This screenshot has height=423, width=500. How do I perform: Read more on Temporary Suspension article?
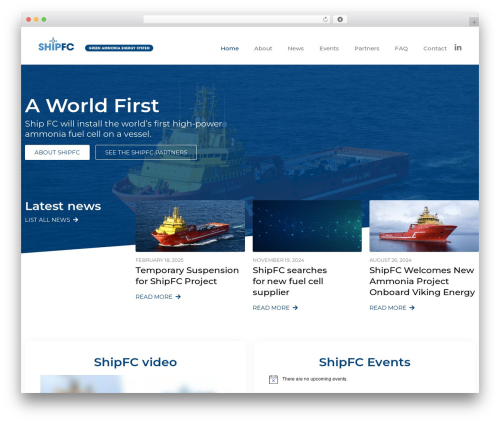click(x=158, y=297)
